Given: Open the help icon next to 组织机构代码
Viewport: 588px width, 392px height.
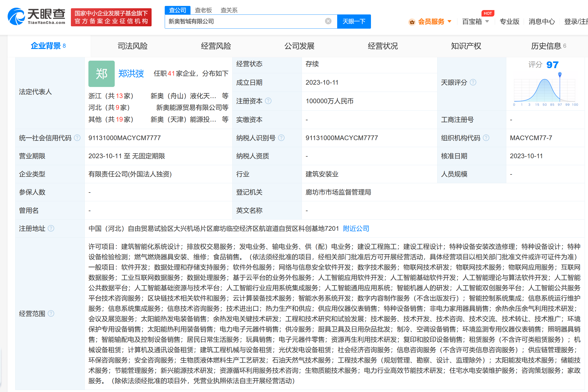Looking at the screenshot, I should (x=486, y=138).
